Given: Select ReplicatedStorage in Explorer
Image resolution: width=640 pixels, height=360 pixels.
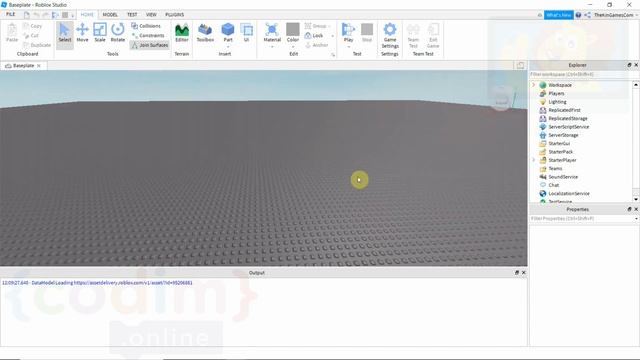Looking at the screenshot, I should 567,118.
